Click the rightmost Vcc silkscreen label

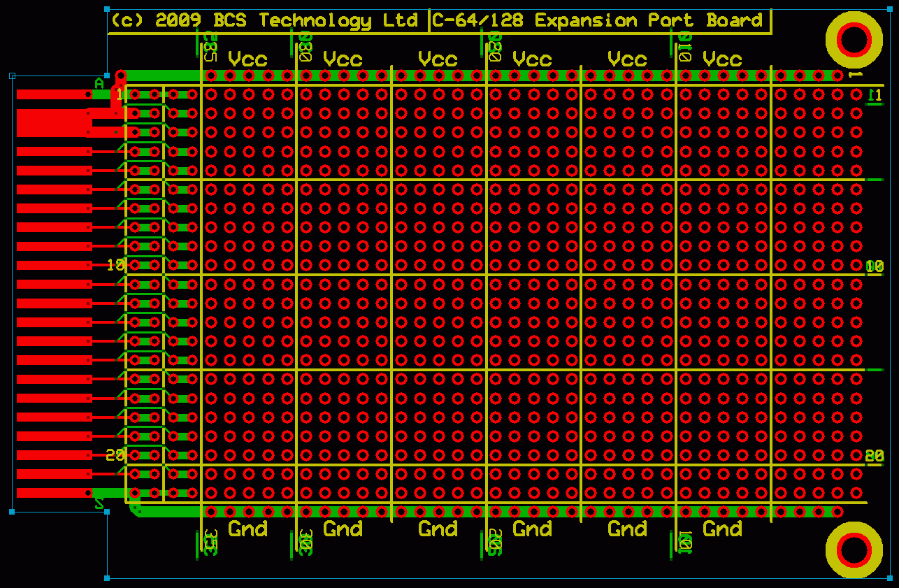click(722, 59)
